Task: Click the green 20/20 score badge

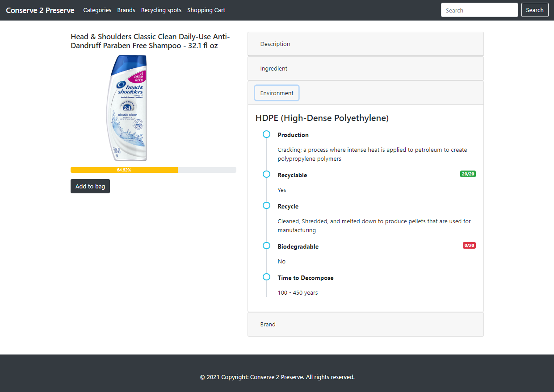Action: (468, 174)
